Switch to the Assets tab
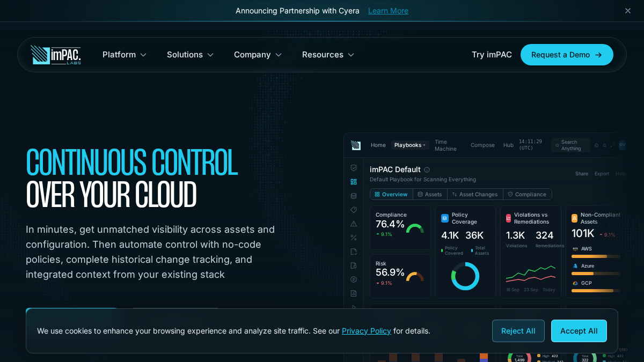Viewport: 644px width, 362px height. (x=430, y=194)
